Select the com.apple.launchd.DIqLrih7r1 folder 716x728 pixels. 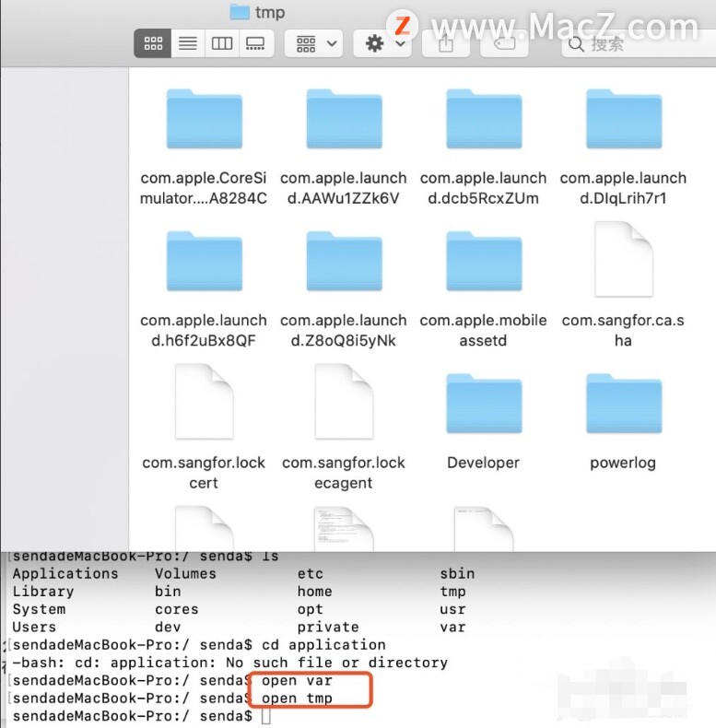(x=624, y=119)
